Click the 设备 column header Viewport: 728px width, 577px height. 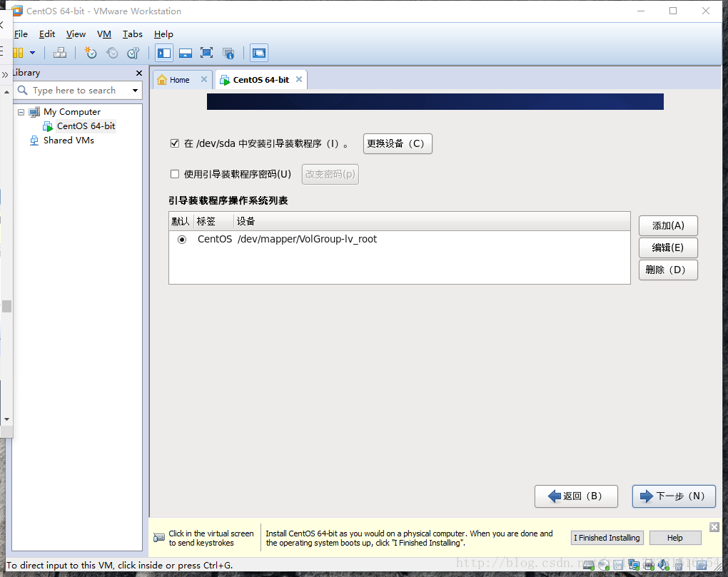[432, 221]
